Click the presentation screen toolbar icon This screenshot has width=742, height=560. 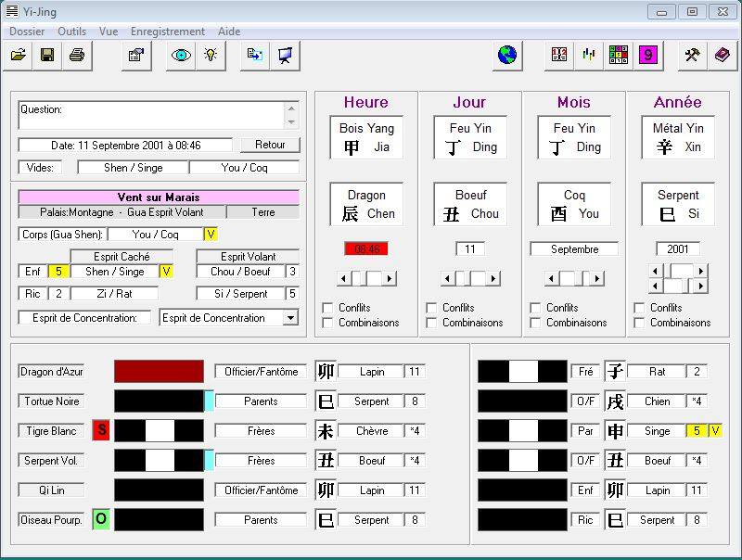[285, 56]
